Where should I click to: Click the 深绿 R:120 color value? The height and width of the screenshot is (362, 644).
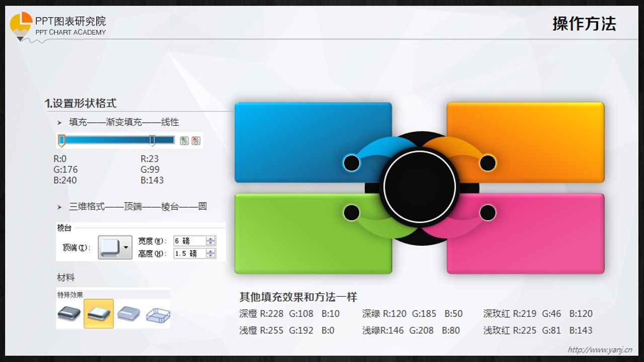coord(384,314)
